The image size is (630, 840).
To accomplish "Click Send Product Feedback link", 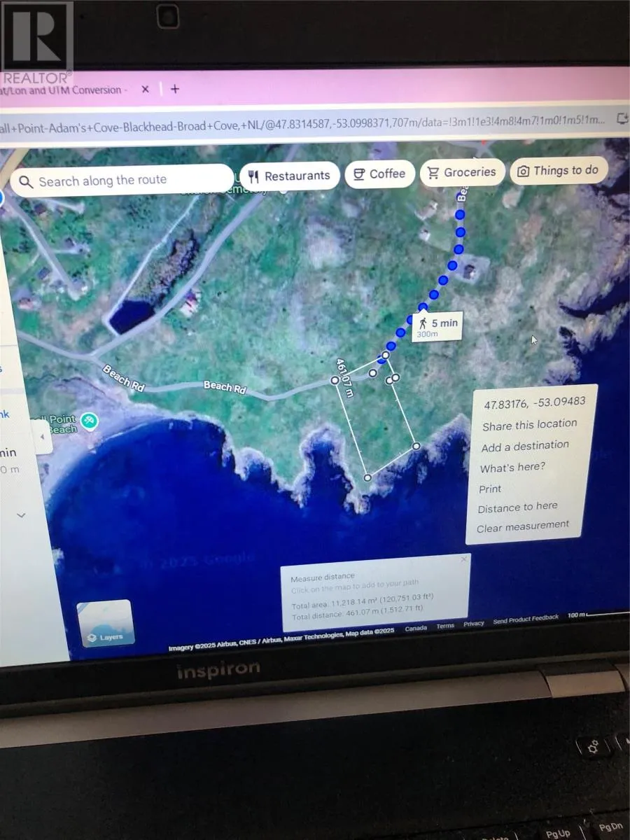I will 526,619.
